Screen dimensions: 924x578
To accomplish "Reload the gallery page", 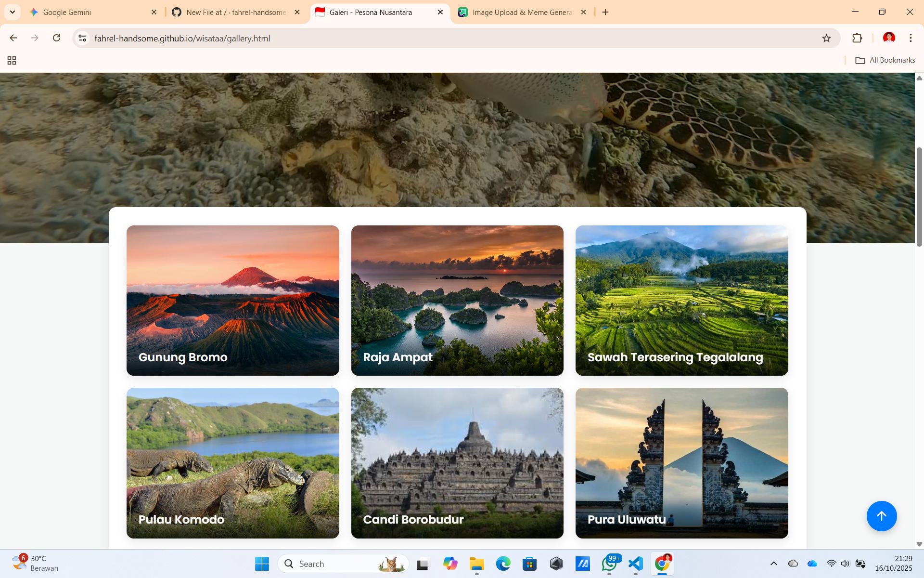I will coord(56,38).
